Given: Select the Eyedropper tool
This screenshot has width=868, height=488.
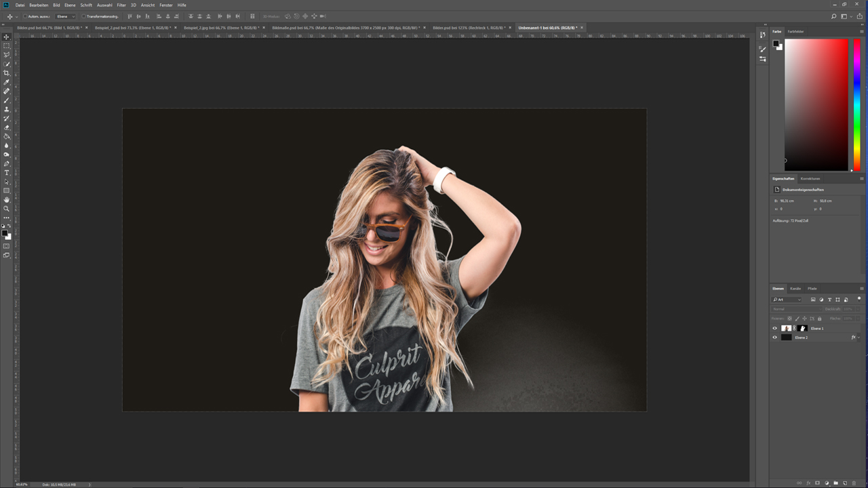Looking at the screenshot, I should [x=7, y=82].
